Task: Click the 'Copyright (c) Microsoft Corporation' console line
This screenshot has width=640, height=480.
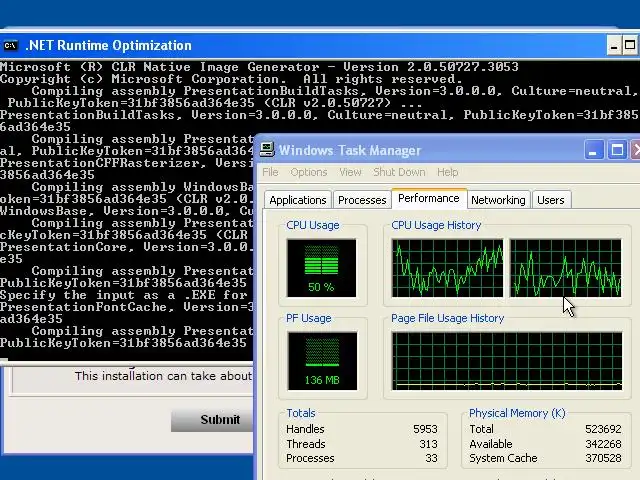Action: coord(231,79)
